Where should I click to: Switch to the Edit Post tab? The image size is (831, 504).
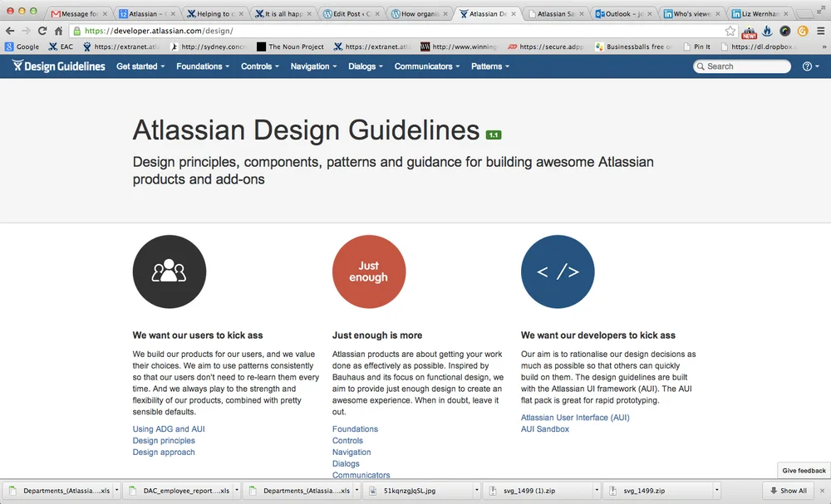(x=351, y=14)
